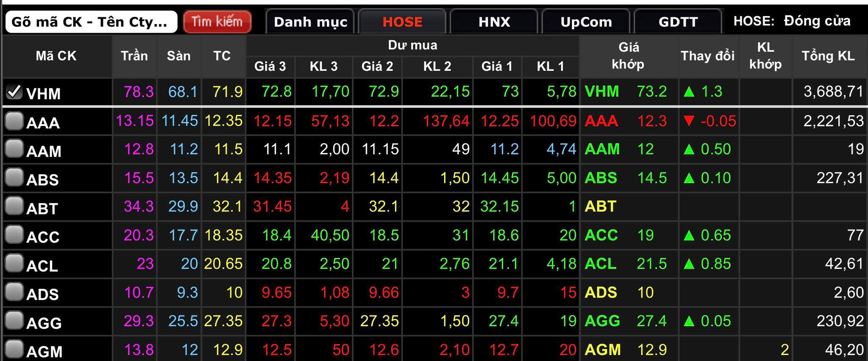Viewport: 868px width, 361px height.
Task: Click the Giá 1 subheader
Action: (497, 67)
